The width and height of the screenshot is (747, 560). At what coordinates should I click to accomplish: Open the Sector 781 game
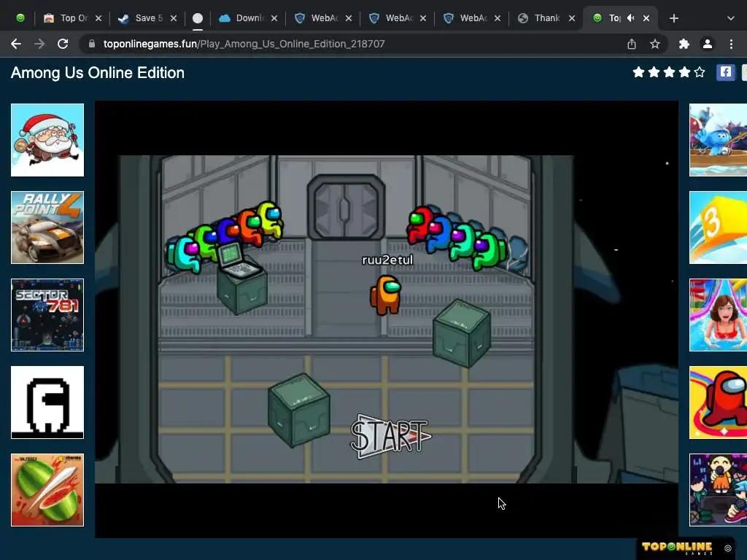(x=47, y=315)
